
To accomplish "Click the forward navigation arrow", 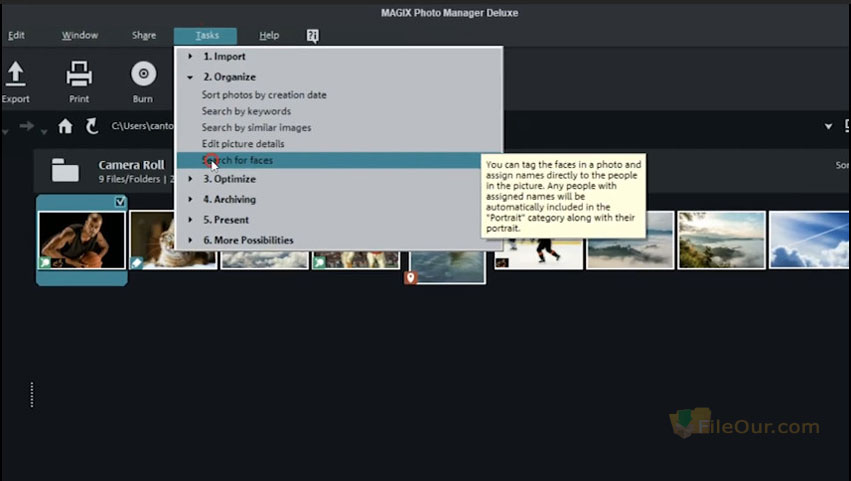I will click(x=26, y=126).
